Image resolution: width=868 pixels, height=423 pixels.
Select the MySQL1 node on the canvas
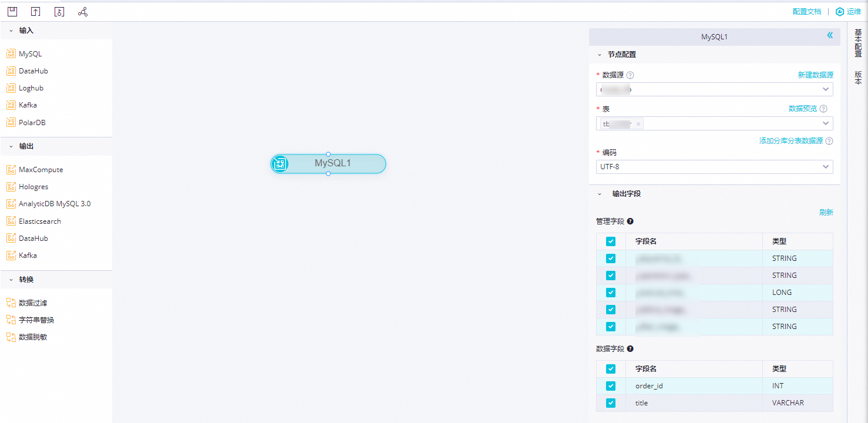tap(328, 164)
